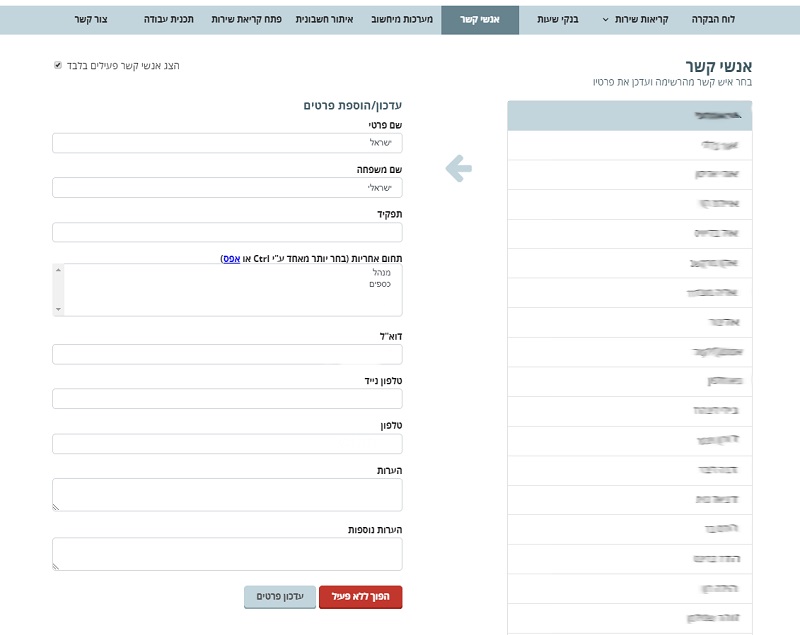Toggle the הצג אנשי קשר פעילים בלבד checkbox
Screen dimensions: 800x635
(x=58, y=66)
